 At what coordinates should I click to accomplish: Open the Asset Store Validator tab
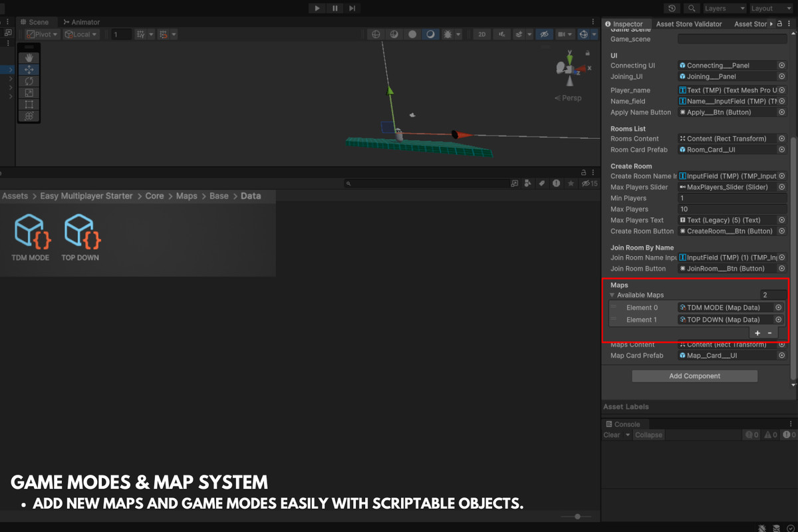[689, 23]
